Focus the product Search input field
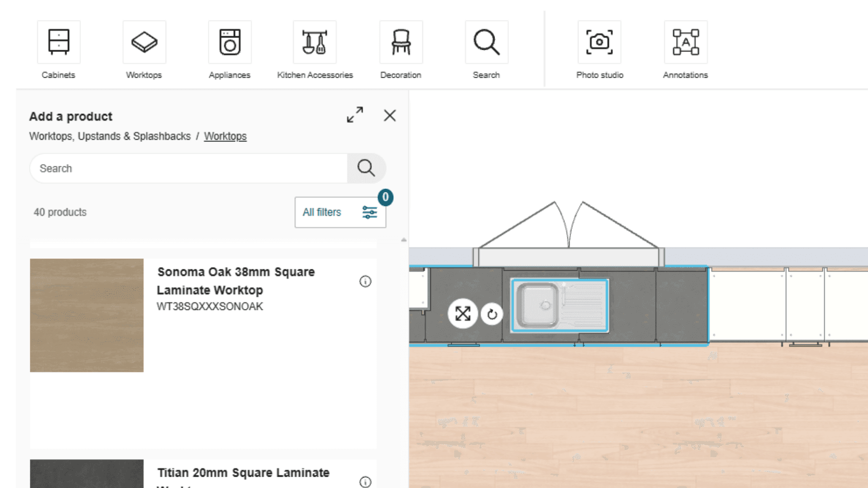The height and width of the screenshot is (488, 868). [189, 168]
